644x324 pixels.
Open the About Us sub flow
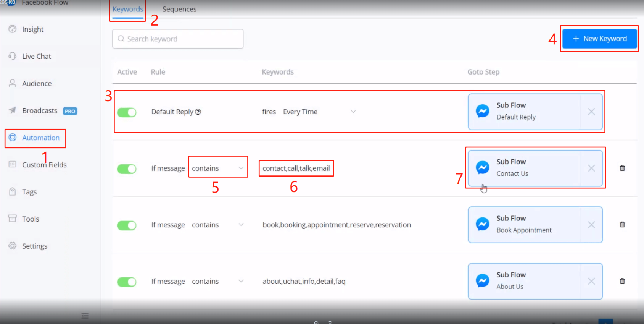(523, 281)
